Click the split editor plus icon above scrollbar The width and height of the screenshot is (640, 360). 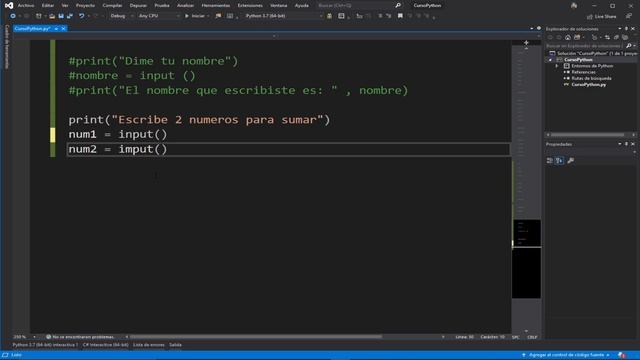(526, 42)
